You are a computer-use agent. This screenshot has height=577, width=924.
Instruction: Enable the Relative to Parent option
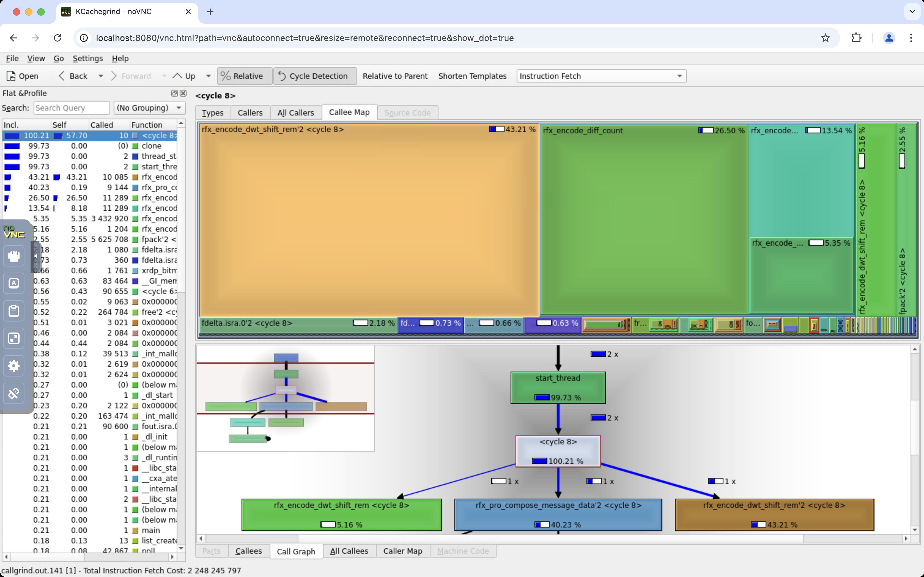[395, 76]
